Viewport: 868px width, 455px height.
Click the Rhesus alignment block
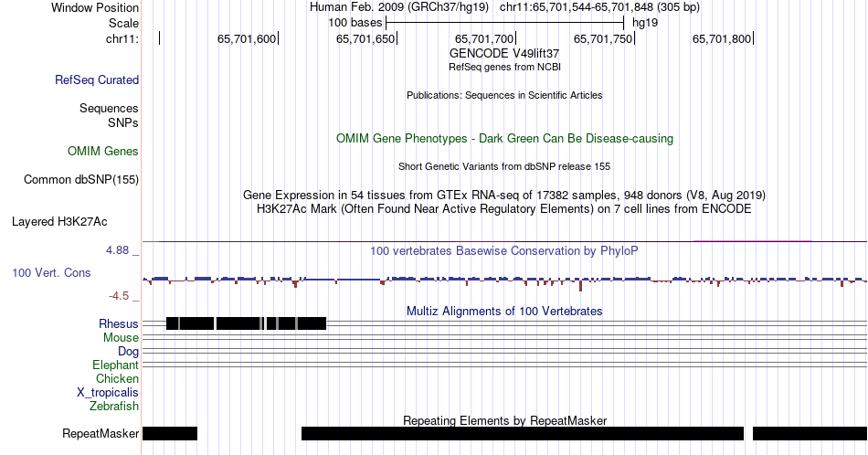247,323
